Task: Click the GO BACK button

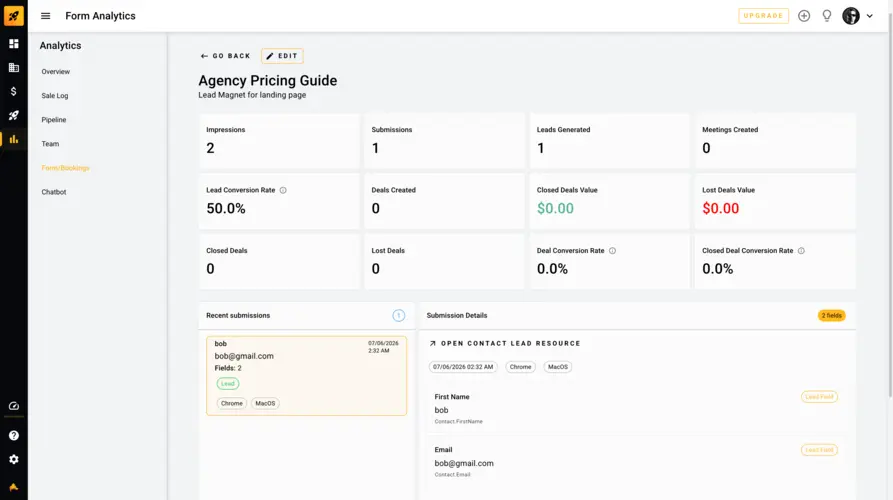Action: 226,56
